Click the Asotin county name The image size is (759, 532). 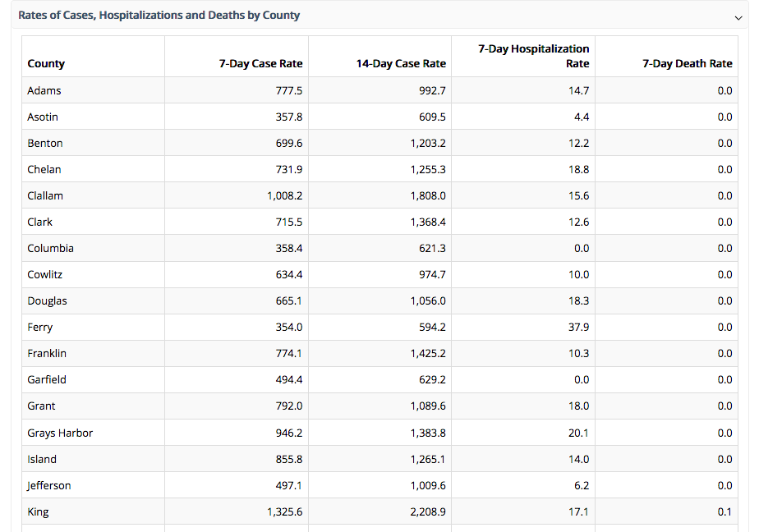[43, 117]
